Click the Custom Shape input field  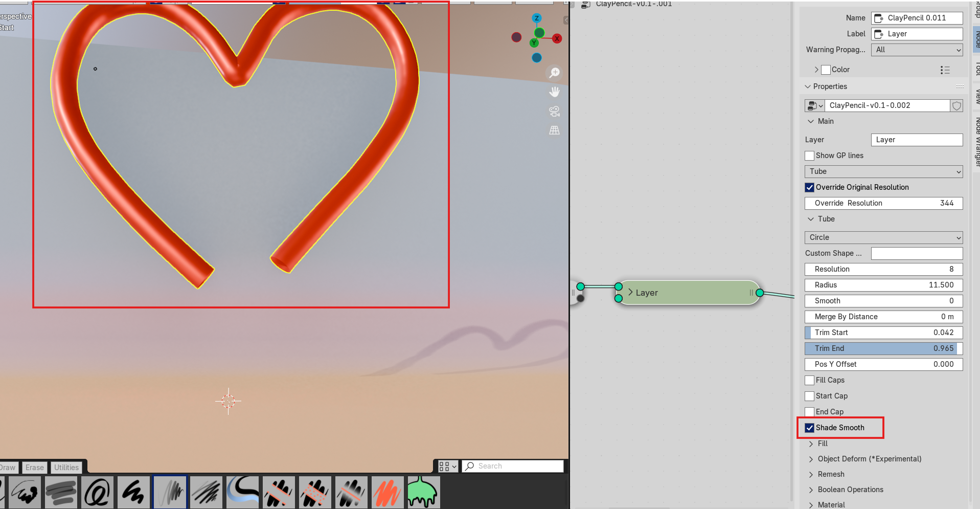tap(917, 253)
